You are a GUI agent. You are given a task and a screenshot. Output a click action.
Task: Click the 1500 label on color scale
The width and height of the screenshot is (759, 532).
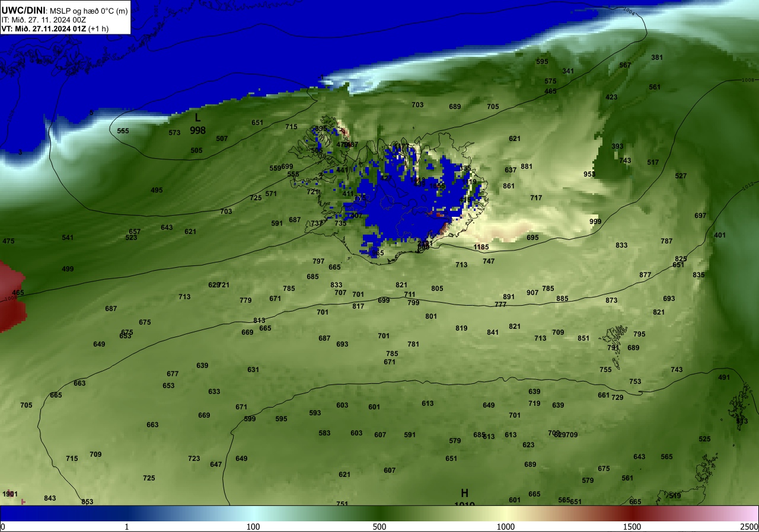[632, 527]
